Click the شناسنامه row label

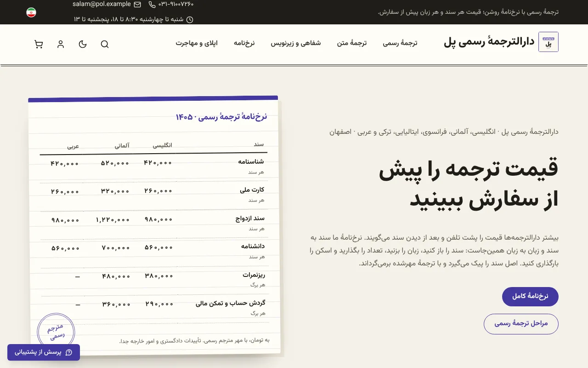click(x=251, y=161)
